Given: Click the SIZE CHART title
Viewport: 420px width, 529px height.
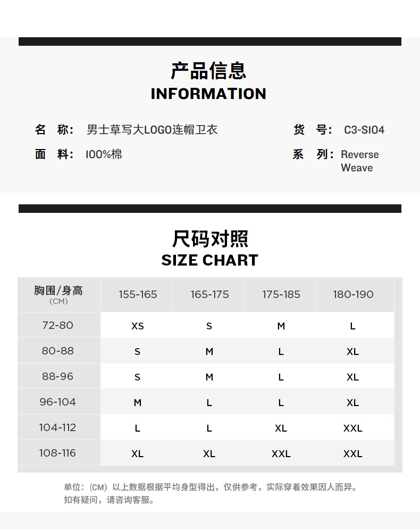Looking at the screenshot, I should [x=209, y=260].
